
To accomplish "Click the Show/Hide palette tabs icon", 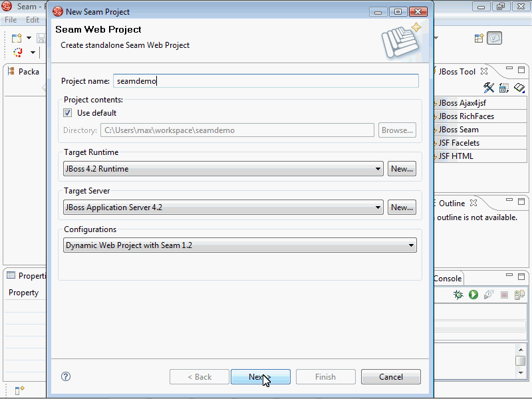I will point(504,88).
